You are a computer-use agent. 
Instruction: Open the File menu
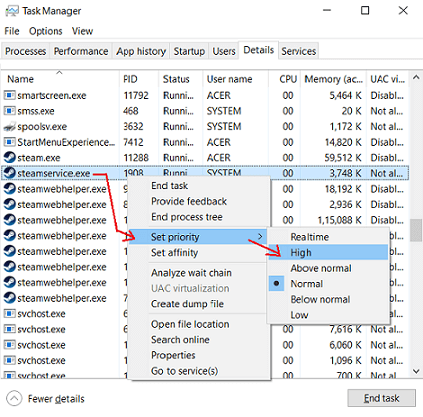[12, 31]
